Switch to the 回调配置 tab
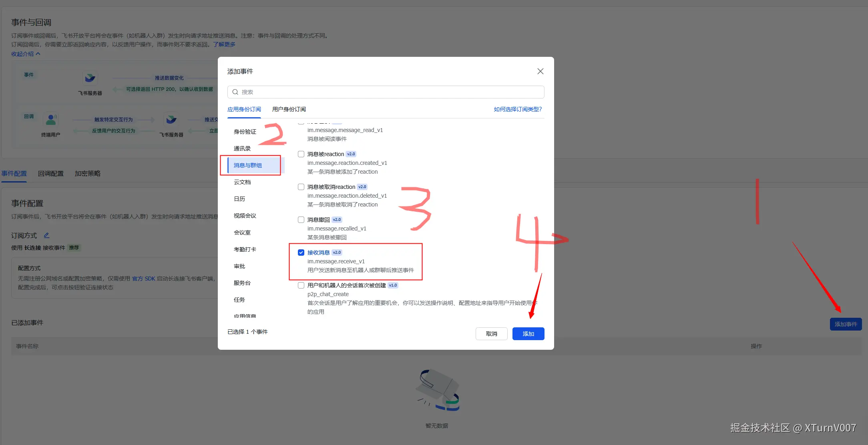Viewport: 868px width, 445px height. point(50,173)
